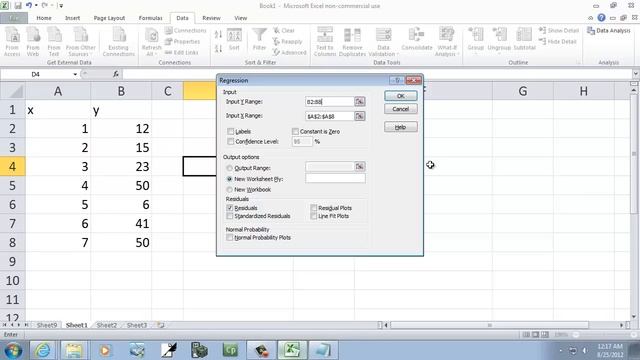The width and height of the screenshot is (640, 360).
Task: Click Sort Z to A icon
Action: (218, 48)
